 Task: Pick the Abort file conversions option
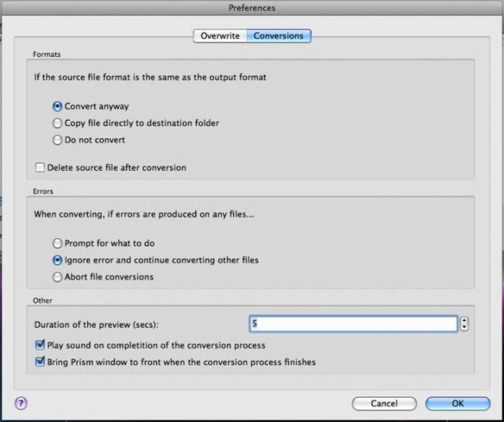57,277
